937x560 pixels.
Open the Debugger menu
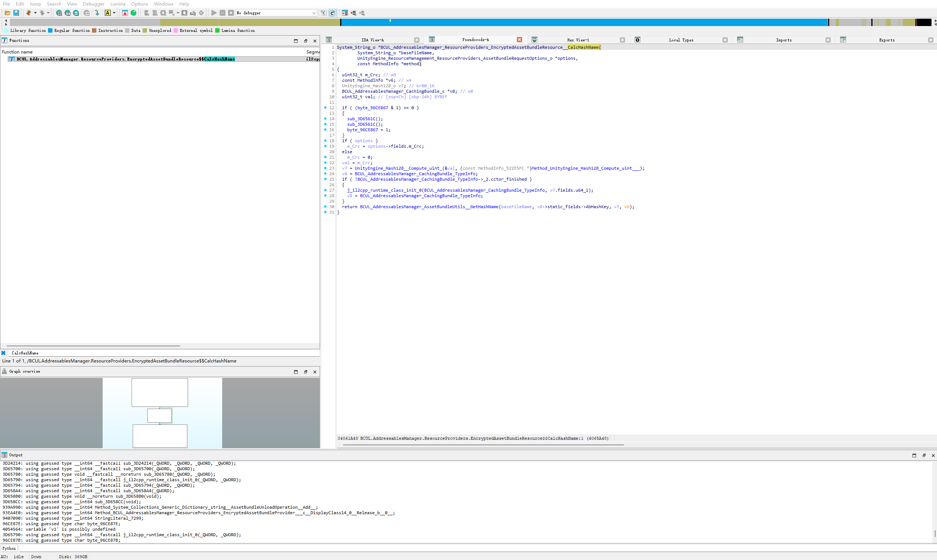click(93, 4)
